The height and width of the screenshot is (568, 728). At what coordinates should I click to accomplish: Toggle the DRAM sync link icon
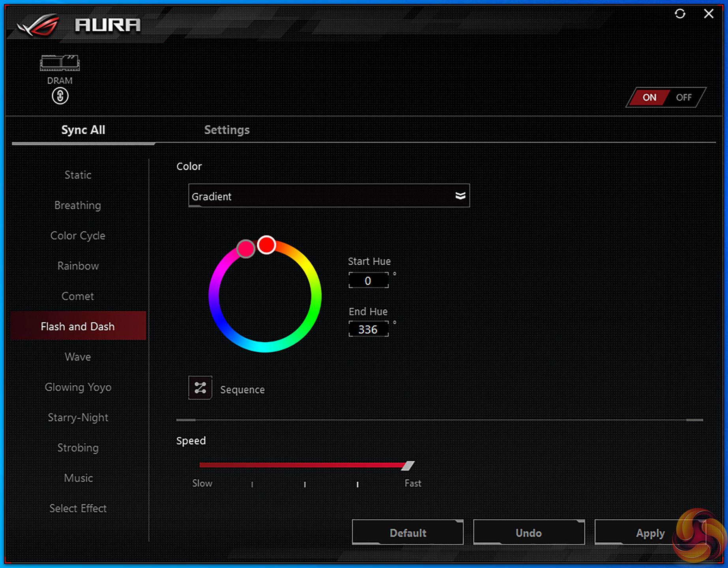coord(60,96)
